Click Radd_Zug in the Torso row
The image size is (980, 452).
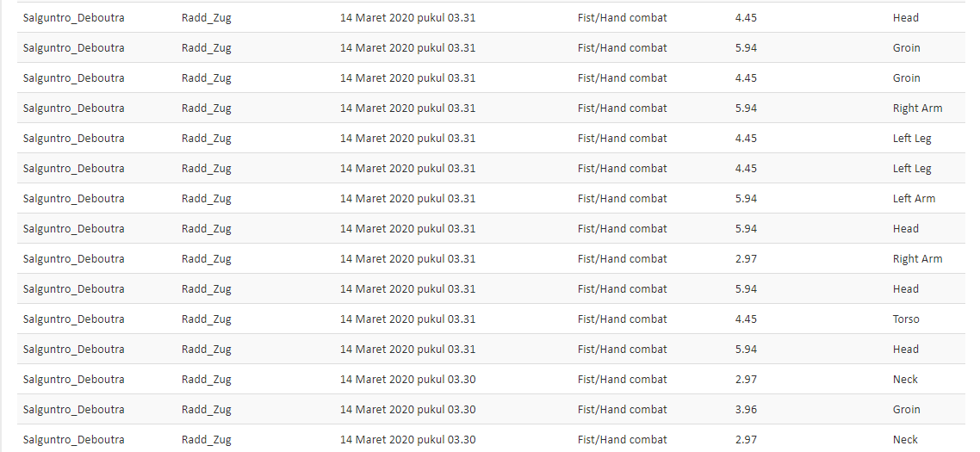207,319
